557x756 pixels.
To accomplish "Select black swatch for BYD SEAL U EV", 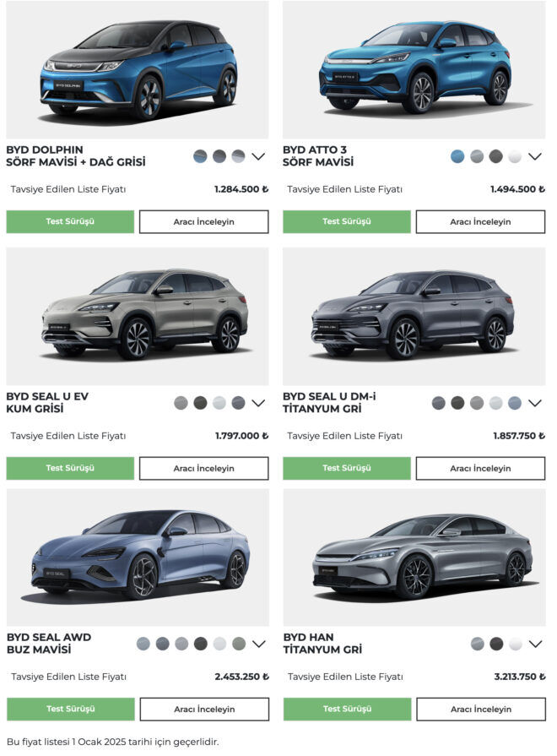I will pos(200,403).
